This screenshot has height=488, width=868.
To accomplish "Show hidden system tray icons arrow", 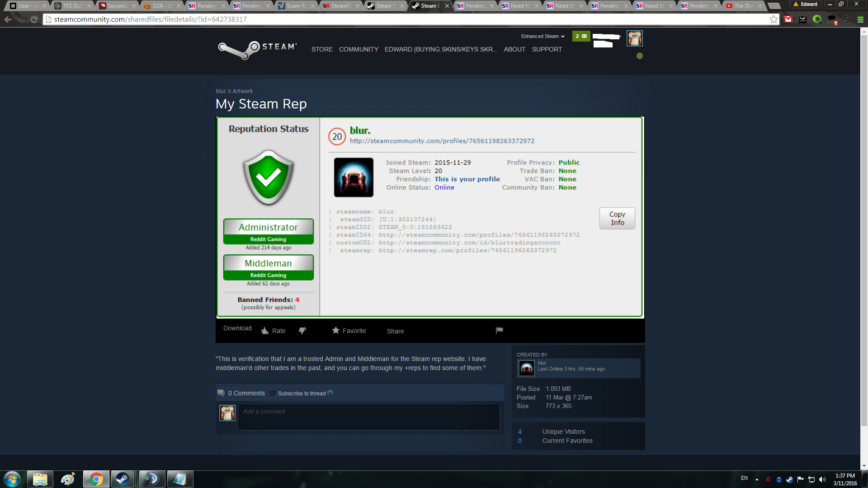I will (x=757, y=479).
